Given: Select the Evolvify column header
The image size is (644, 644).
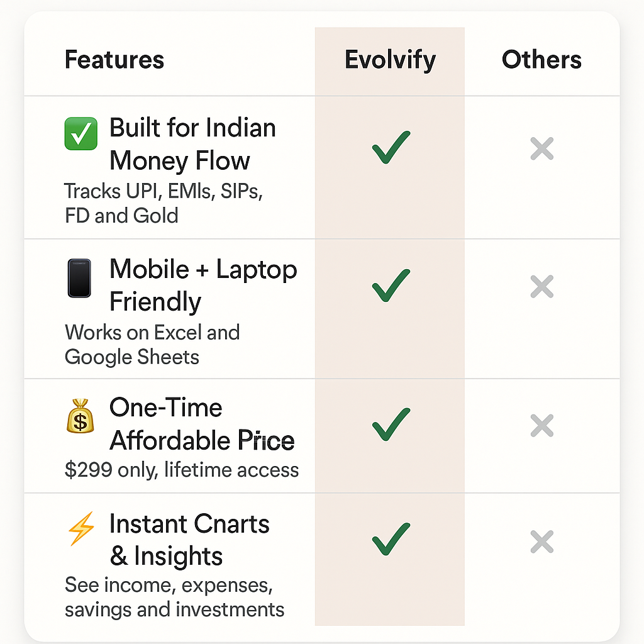Looking at the screenshot, I should coord(391,60).
